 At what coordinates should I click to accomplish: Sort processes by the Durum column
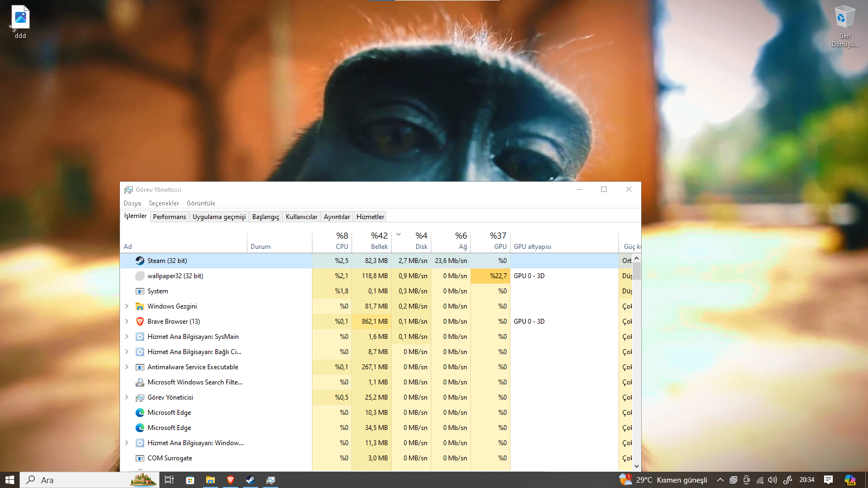[x=279, y=241]
